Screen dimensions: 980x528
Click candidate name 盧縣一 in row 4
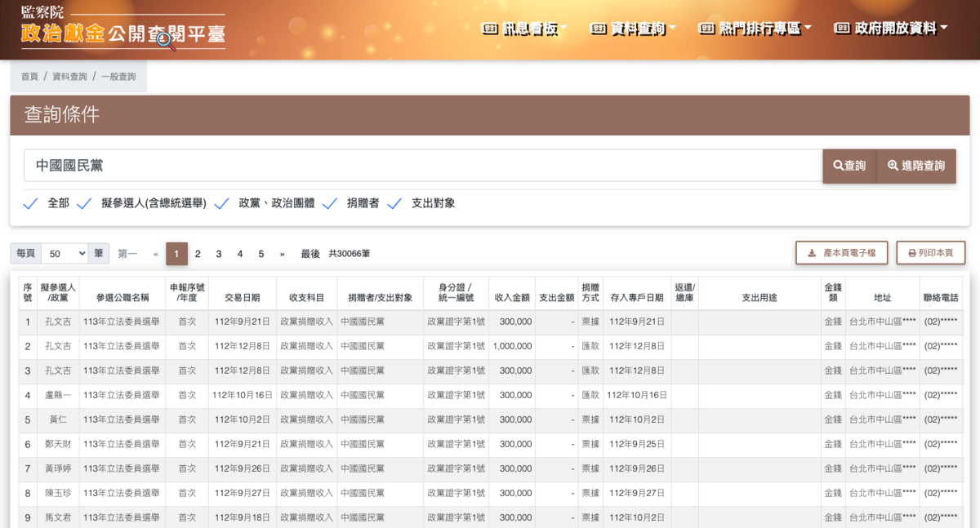[58, 395]
